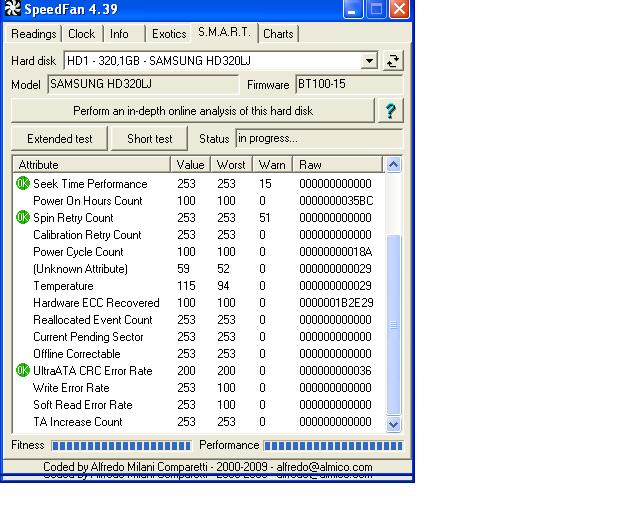Select the S.M.A.R.T. tab
This screenshot has width=640, height=512.
click(224, 32)
